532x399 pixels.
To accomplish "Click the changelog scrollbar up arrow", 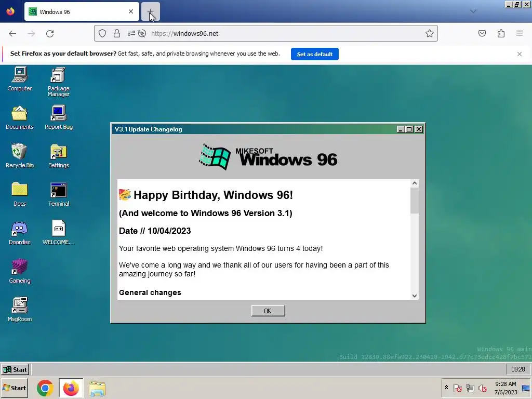I will (414, 183).
